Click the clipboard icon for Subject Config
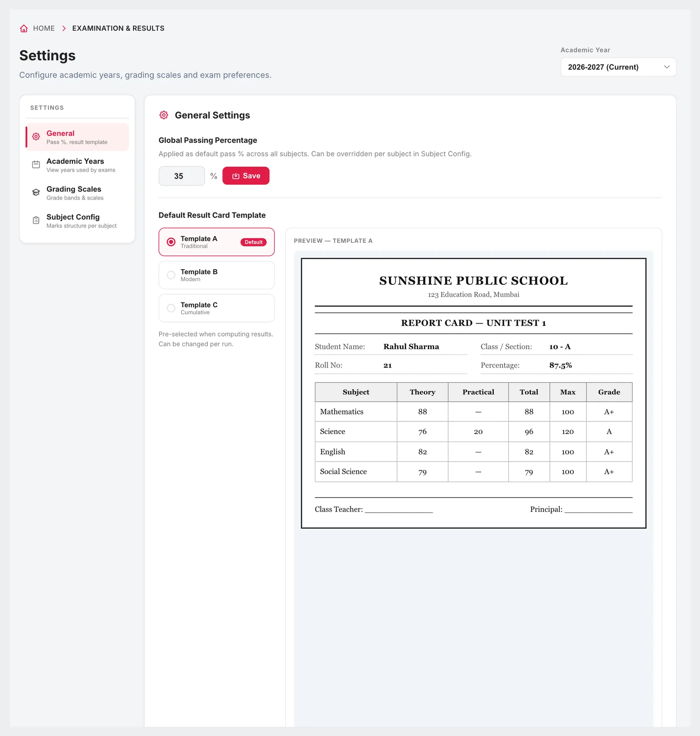The height and width of the screenshot is (736, 700). 36,221
